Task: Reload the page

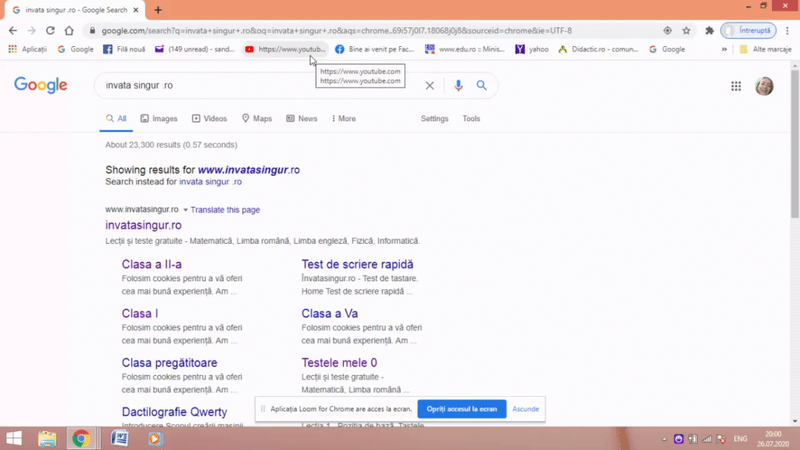Action: 50,31
